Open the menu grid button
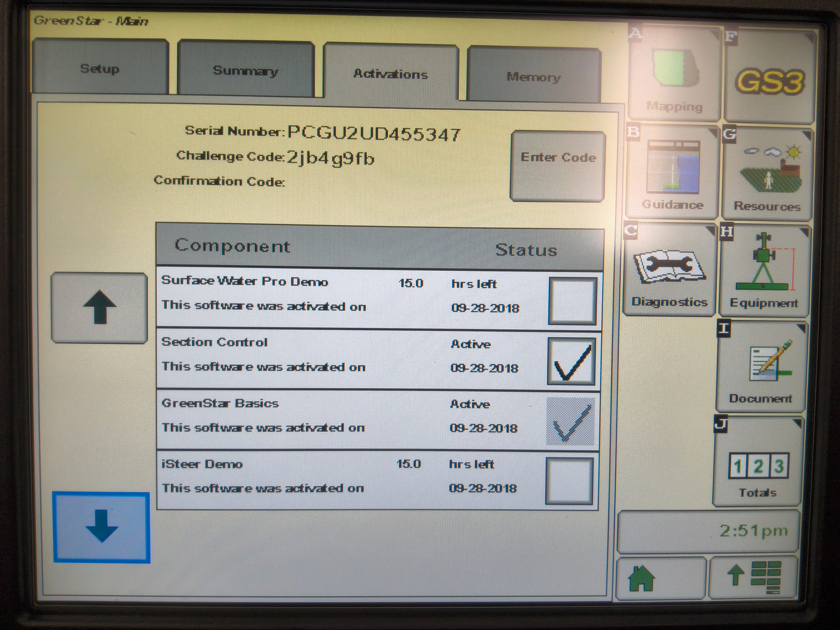The image size is (840, 630). (x=754, y=577)
